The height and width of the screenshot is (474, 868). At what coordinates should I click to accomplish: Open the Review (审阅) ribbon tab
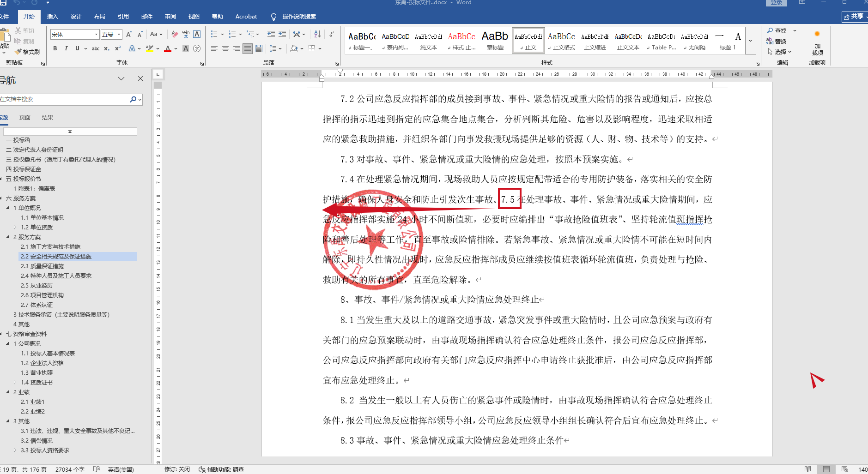(170, 17)
